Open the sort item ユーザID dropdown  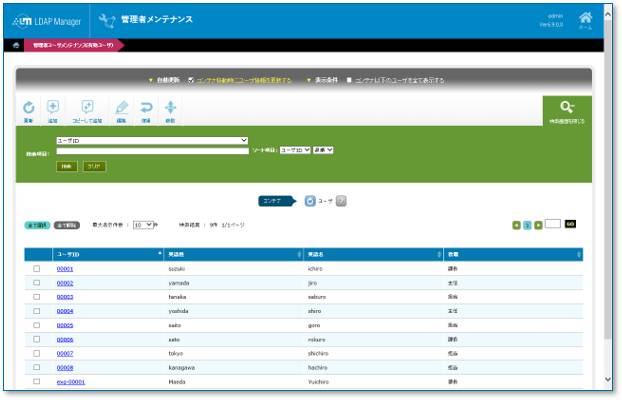point(296,150)
